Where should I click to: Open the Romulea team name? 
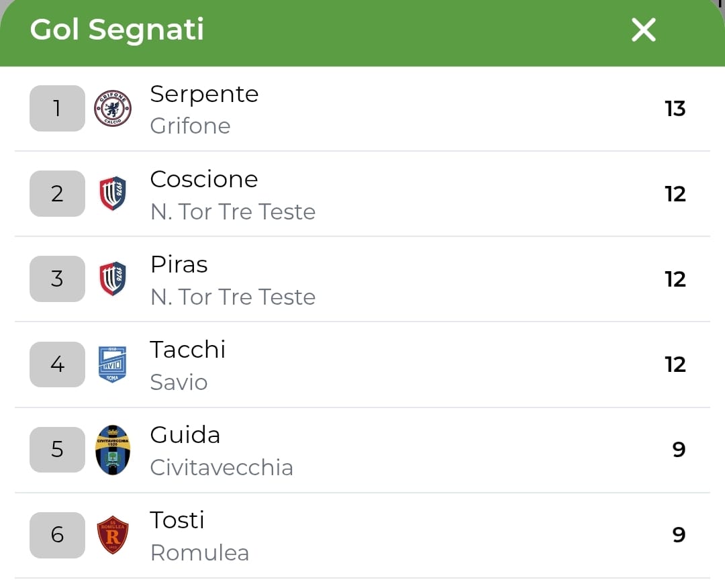pos(199,552)
